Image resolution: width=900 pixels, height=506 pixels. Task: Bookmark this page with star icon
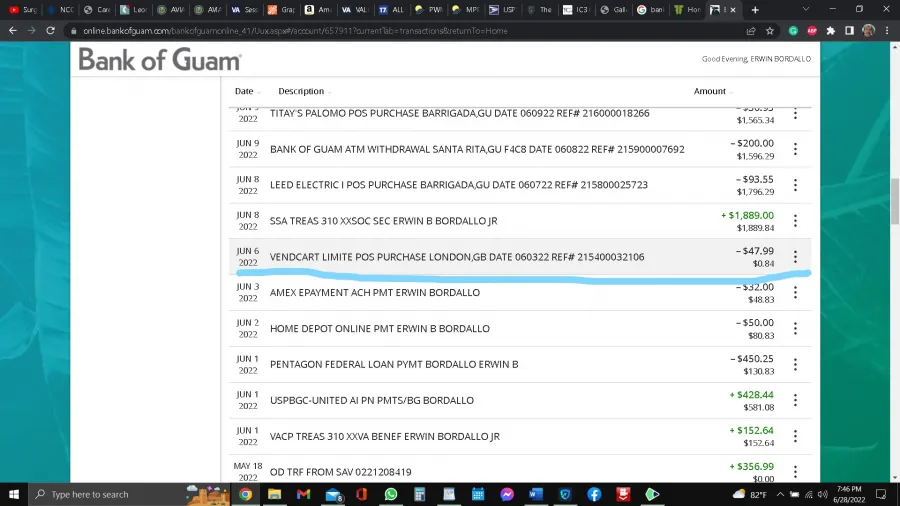point(770,31)
